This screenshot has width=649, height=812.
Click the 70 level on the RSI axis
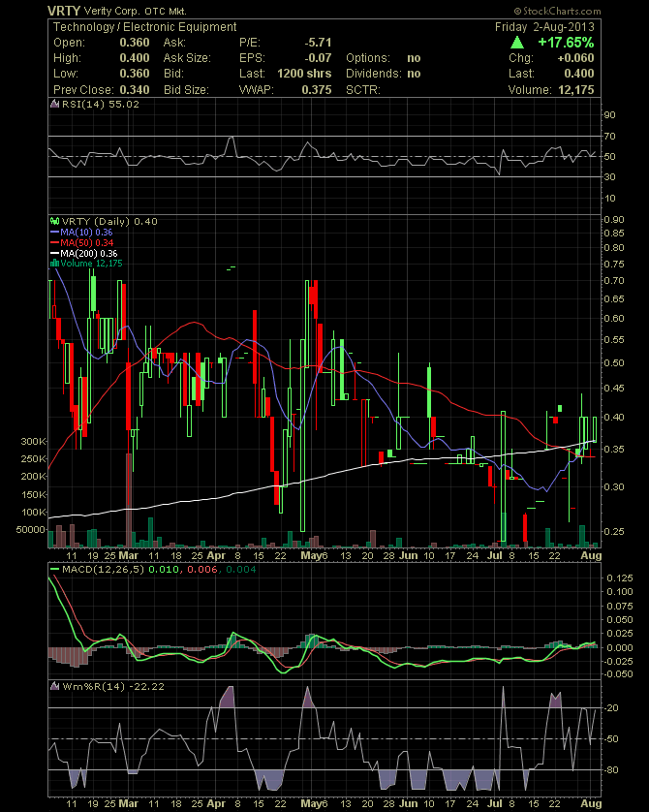609,137
